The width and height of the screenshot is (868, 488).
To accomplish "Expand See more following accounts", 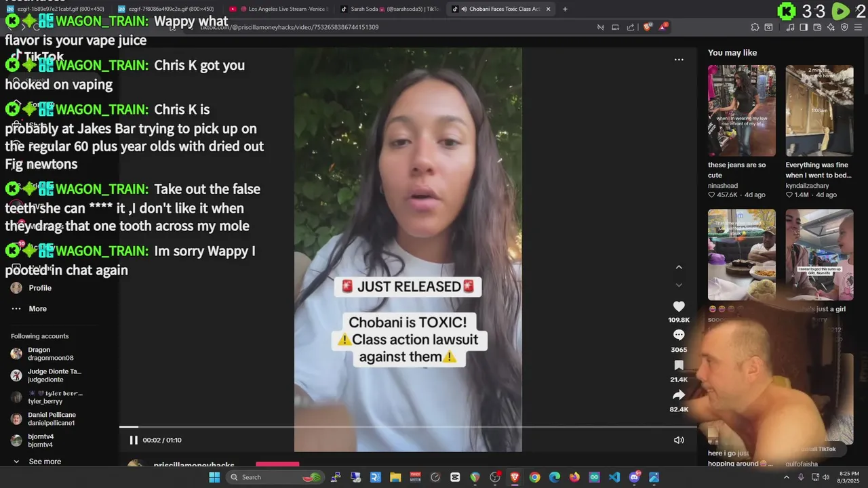I will click(45, 462).
